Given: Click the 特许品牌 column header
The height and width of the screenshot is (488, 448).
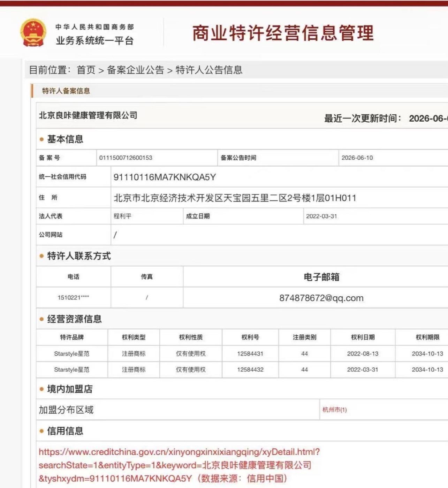Looking at the screenshot, I should [72, 337].
